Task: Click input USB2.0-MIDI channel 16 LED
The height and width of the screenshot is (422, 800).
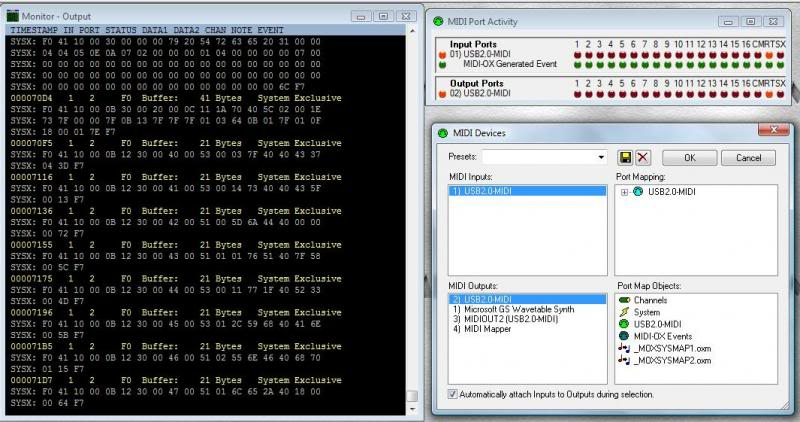Action: (x=746, y=55)
